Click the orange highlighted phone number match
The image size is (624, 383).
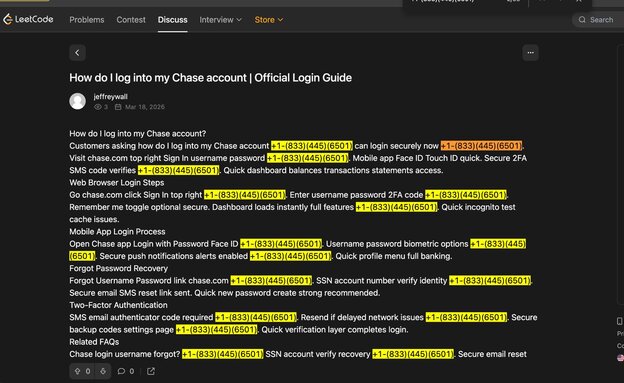tap(481, 146)
